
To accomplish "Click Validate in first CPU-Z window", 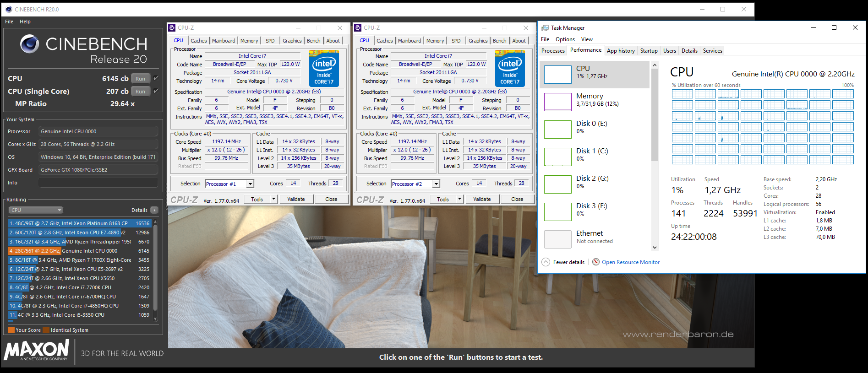I will [296, 199].
